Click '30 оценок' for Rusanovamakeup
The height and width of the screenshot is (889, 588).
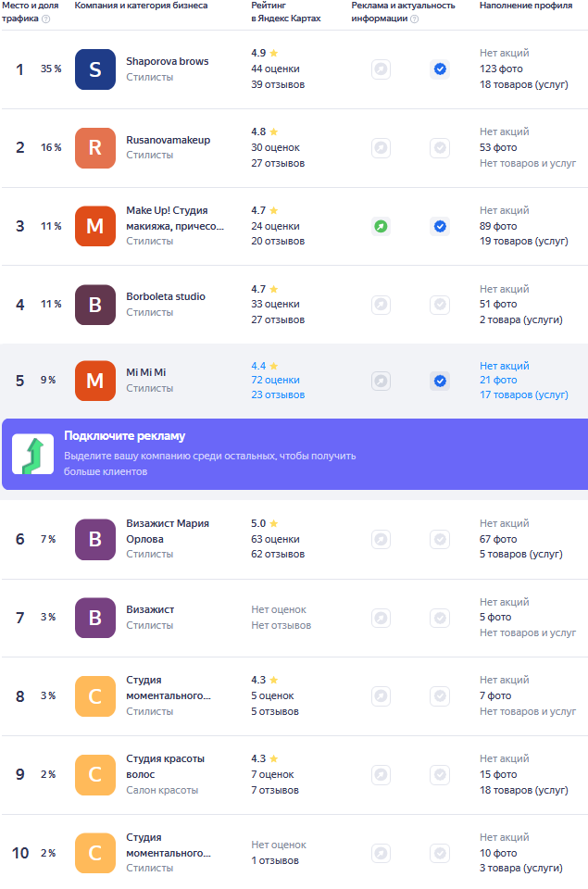pyautogui.click(x=276, y=147)
